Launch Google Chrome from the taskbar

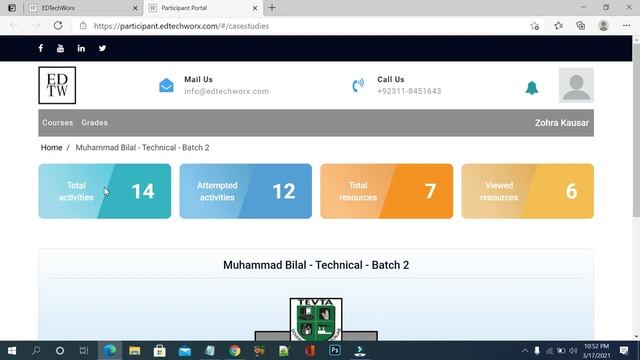[x=235, y=351]
